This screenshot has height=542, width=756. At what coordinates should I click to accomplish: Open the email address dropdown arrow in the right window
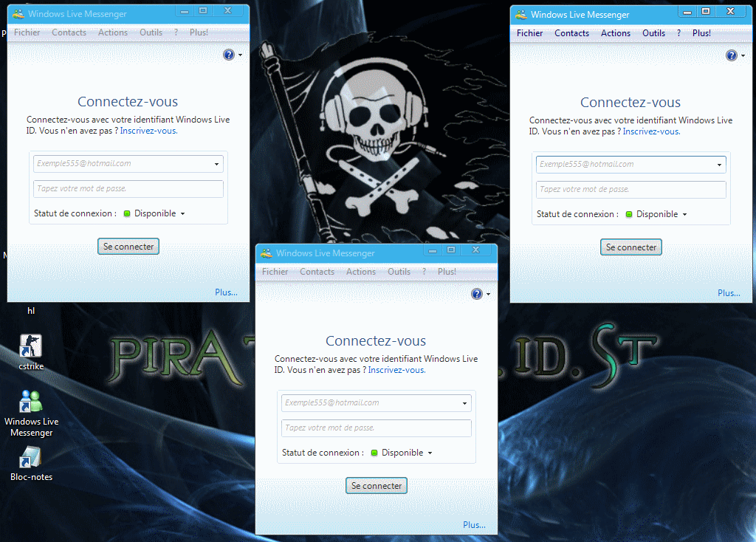[x=719, y=165]
